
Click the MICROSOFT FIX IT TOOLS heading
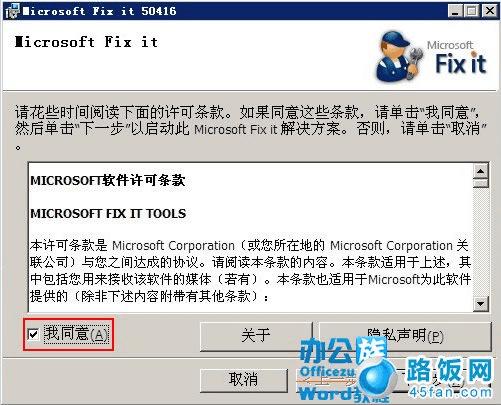[108, 214]
